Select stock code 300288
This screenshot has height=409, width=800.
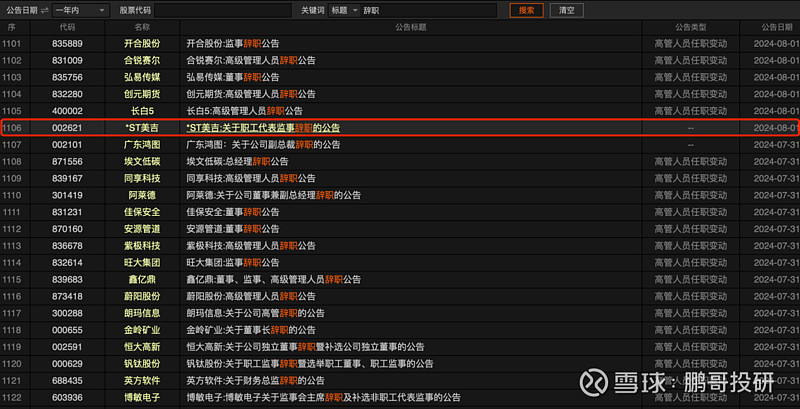67,313
